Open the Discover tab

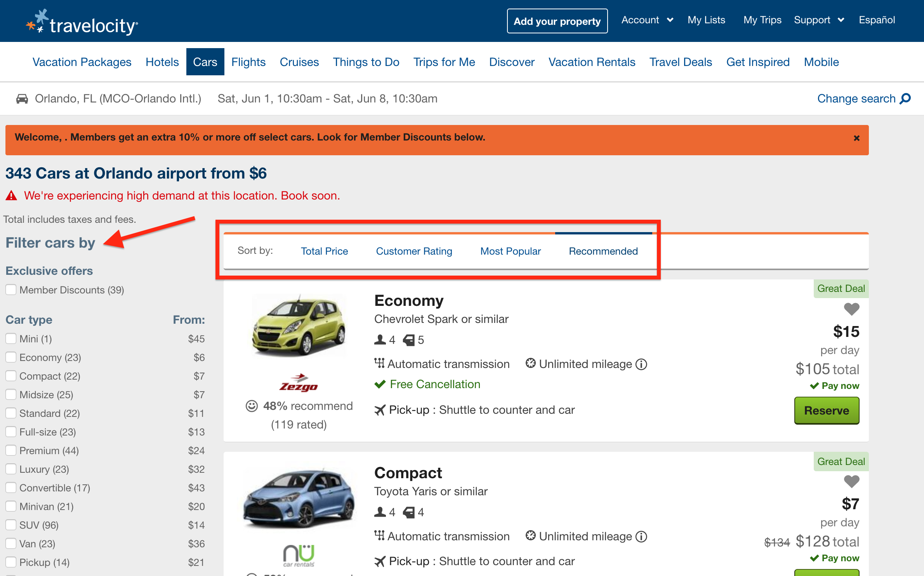(512, 62)
